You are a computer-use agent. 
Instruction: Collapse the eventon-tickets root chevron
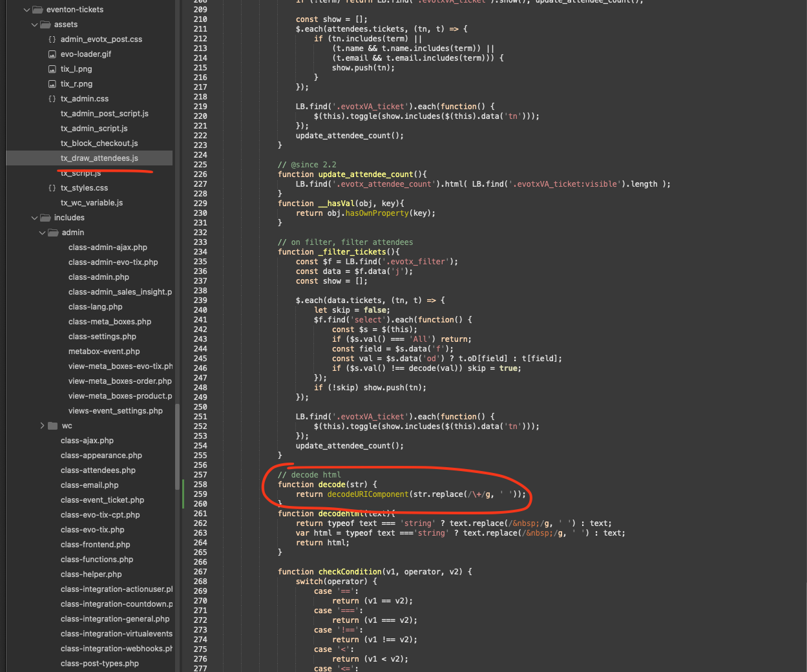[26, 10]
